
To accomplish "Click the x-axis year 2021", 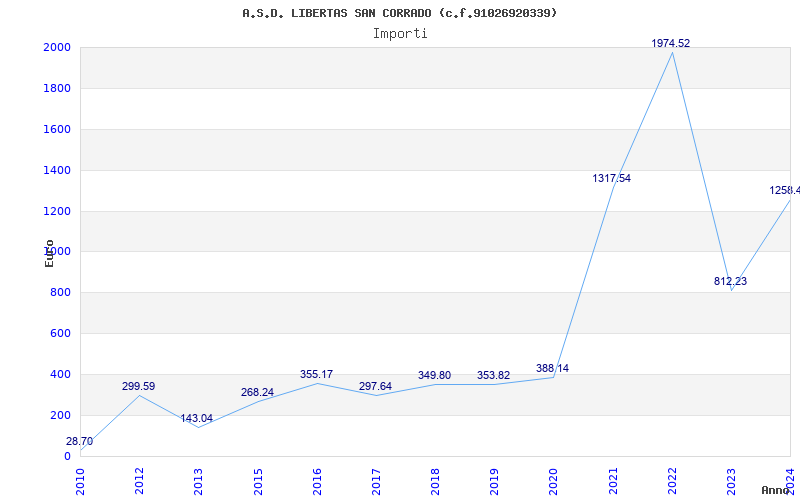I will (x=613, y=482).
